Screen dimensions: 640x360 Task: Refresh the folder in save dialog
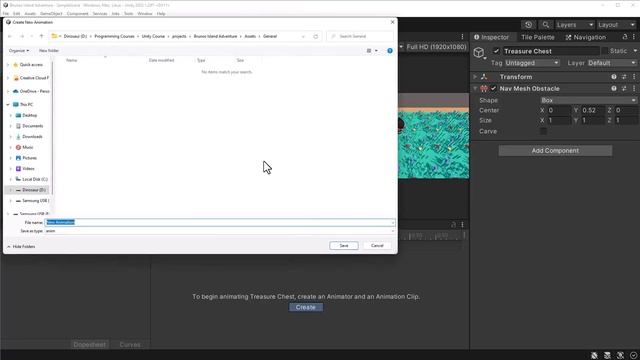(316, 36)
